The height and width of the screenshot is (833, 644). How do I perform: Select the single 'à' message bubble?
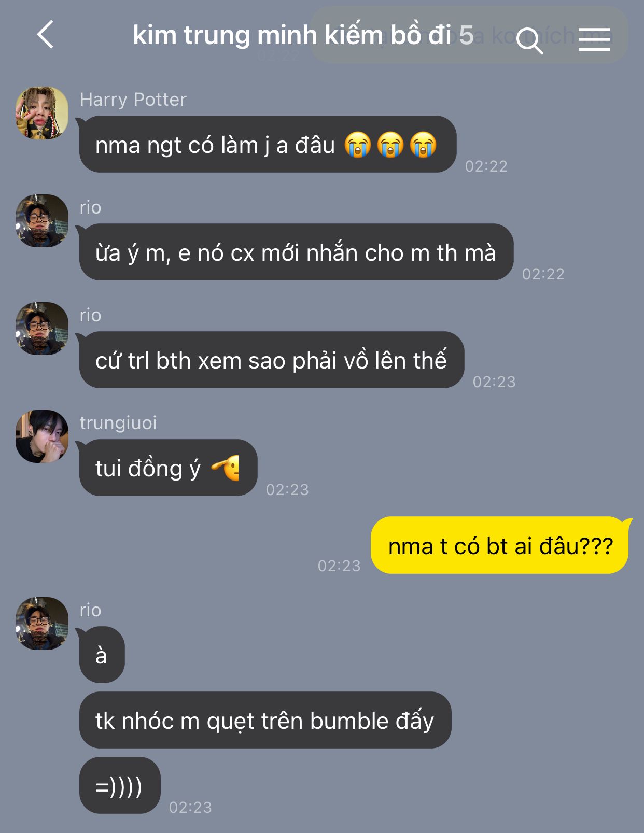[x=102, y=655]
